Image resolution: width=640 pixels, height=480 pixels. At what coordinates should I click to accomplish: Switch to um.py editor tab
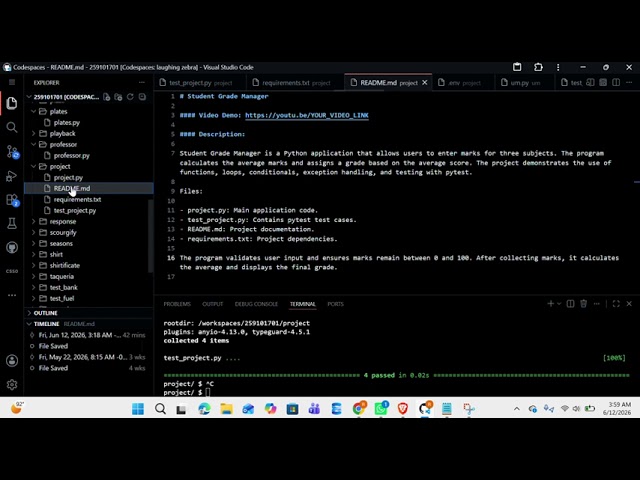pyautogui.click(x=524, y=83)
